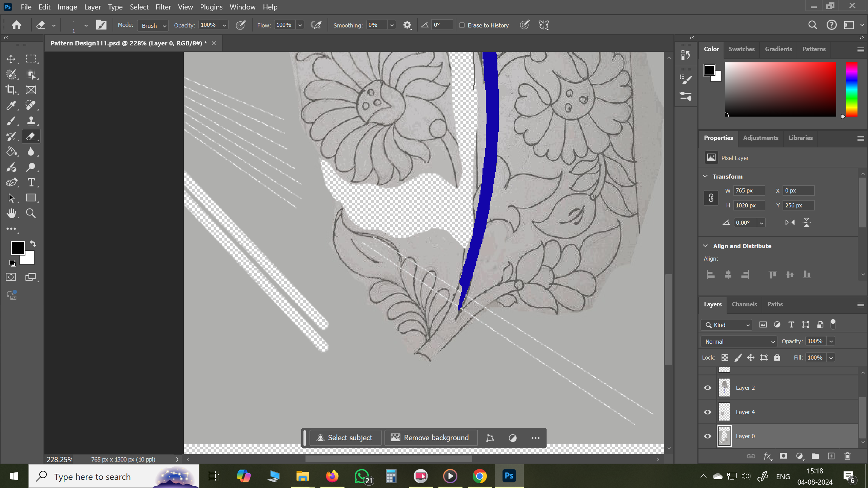This screenshot has height=488, width=868.
Task: Open the Normal blend mode dropdown
Action: tap(738, 341)
